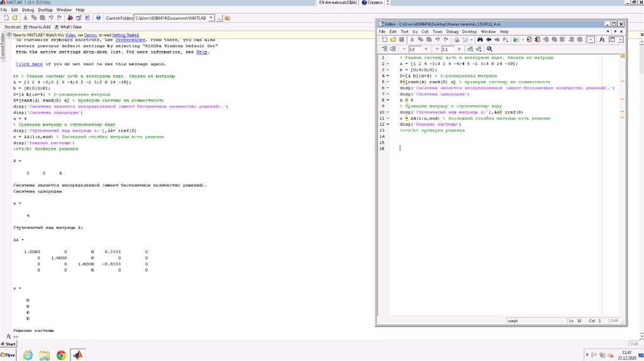This screenshot has height=361, width=644.
Task: Click the MATLAB Help question mark icon
Action: [x=99, y=18]
